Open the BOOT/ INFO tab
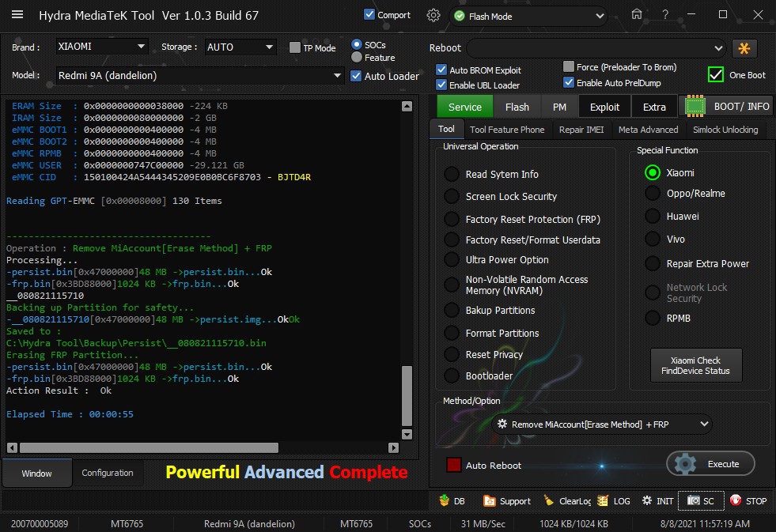The image size is (776, 532). coord(726,106)
